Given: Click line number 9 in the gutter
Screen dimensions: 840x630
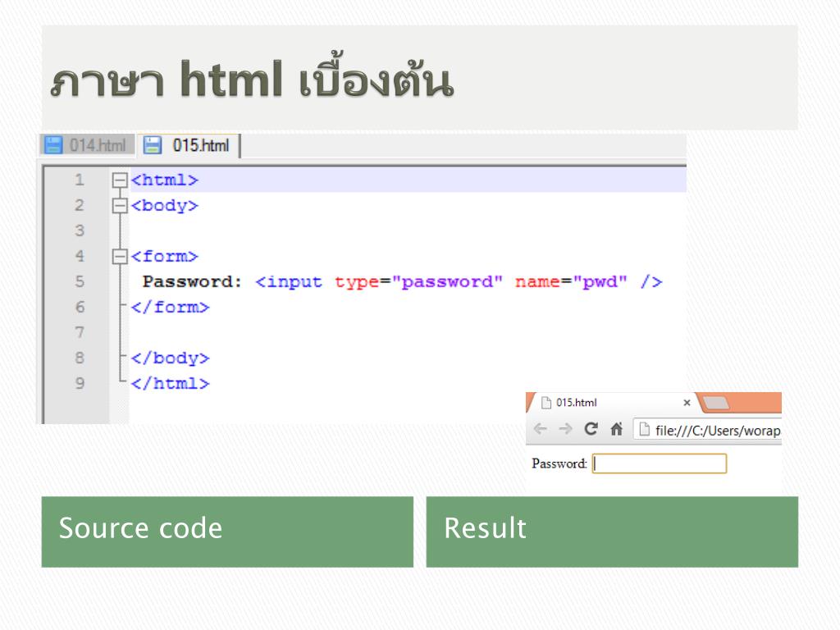Looking at the screenshot, I should [x=80, y=384].
